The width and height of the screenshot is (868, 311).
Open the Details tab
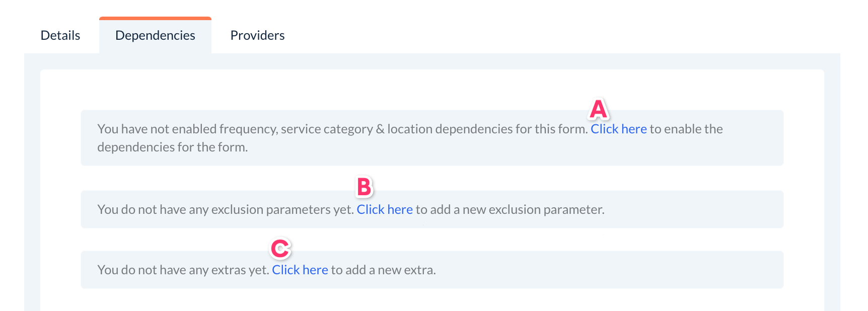pyautogui.click(x=60, y=36)
